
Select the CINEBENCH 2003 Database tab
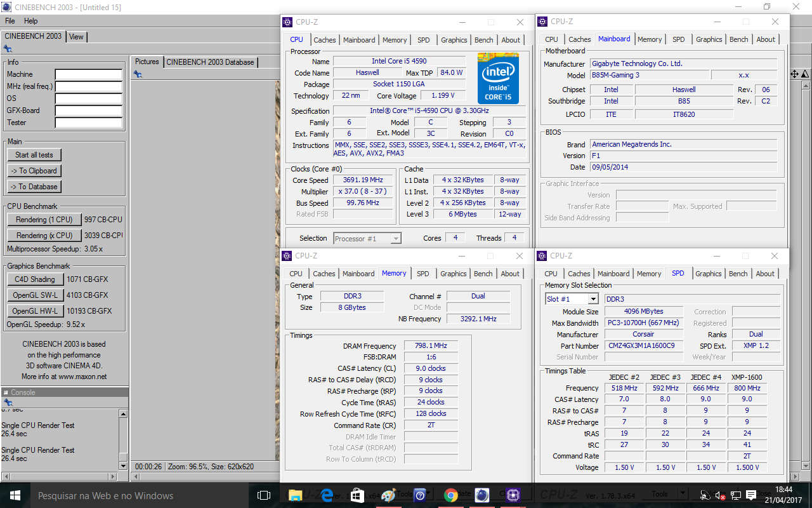(x=210, y=62)
